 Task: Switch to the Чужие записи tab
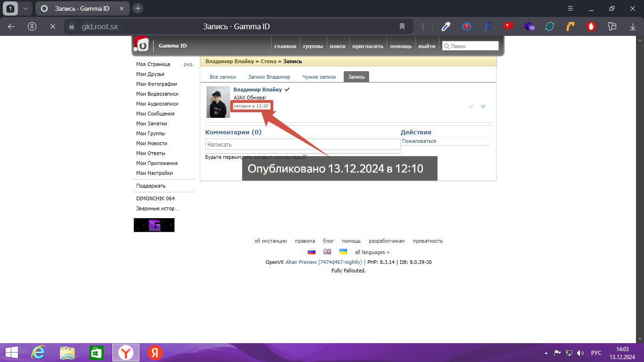pos(319,77)
